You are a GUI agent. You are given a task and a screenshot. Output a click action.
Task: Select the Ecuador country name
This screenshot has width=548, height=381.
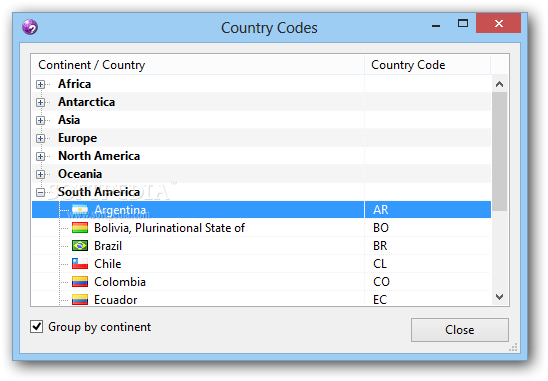[x=116, y=300]
